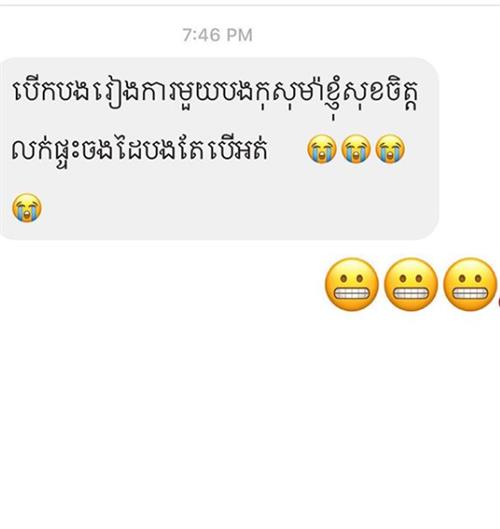Click the red partial icon beside grimacing emojis

tap(499, 303)
